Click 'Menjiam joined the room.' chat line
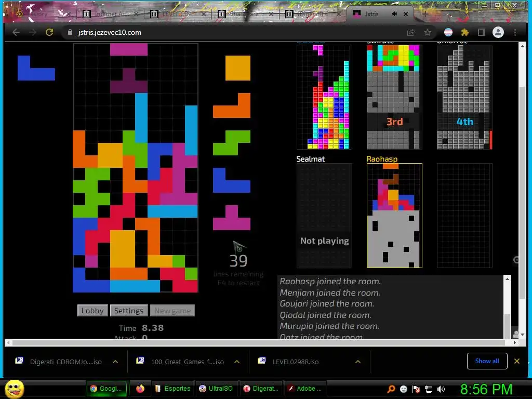The width and height of the screenshot is (532, 399). tap(330, 292)
